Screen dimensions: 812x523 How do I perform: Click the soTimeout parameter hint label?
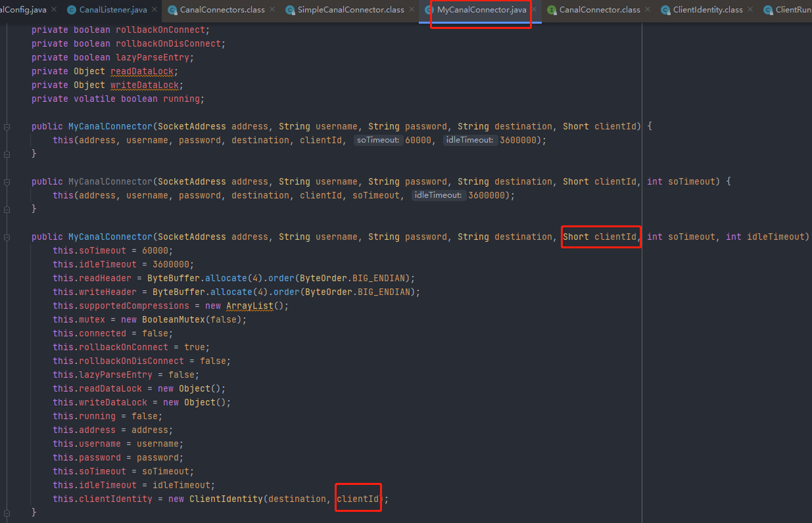pyautogui.click(x=379, y=140)
